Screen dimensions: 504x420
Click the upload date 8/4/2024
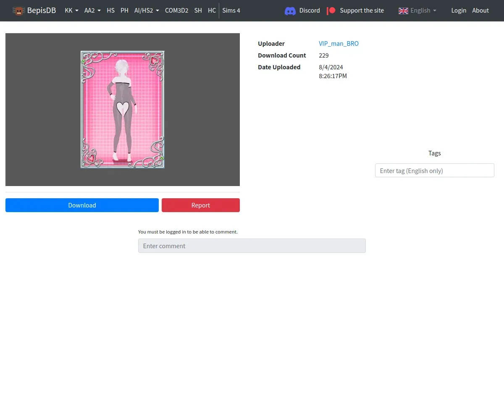coord(331,67)
